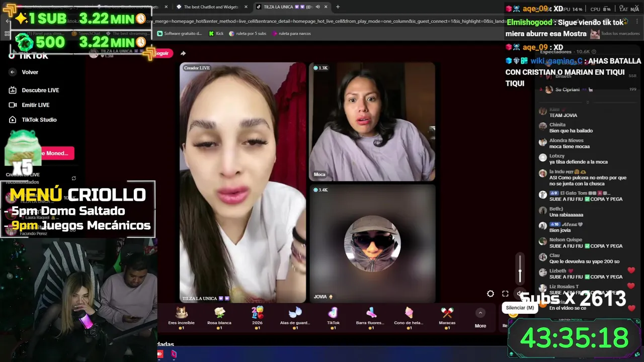Click Moca's 1.3K viewer count

[x=320, y=68]
